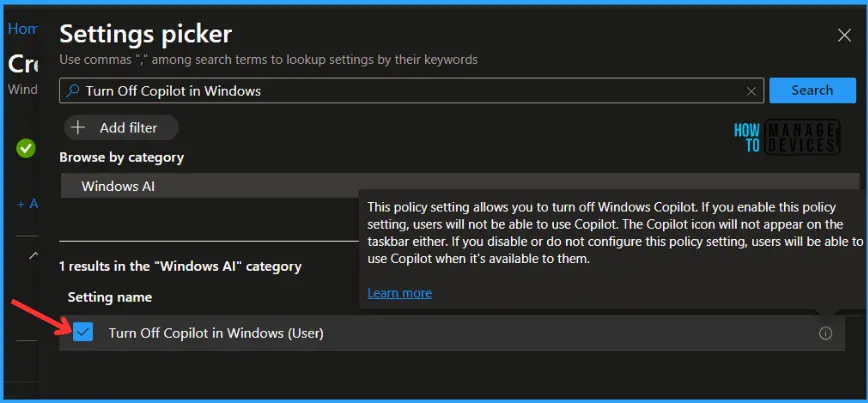
Task: Clear the search box text
Action: [x=751, y=91]
